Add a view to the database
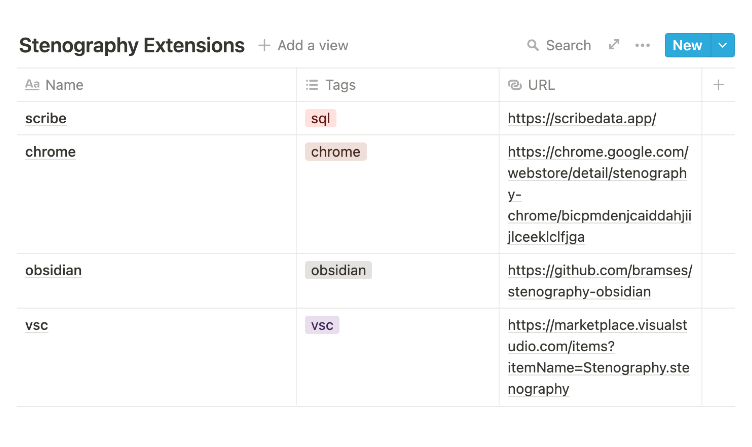Screen dimensions: 752x447 point(303,45)
